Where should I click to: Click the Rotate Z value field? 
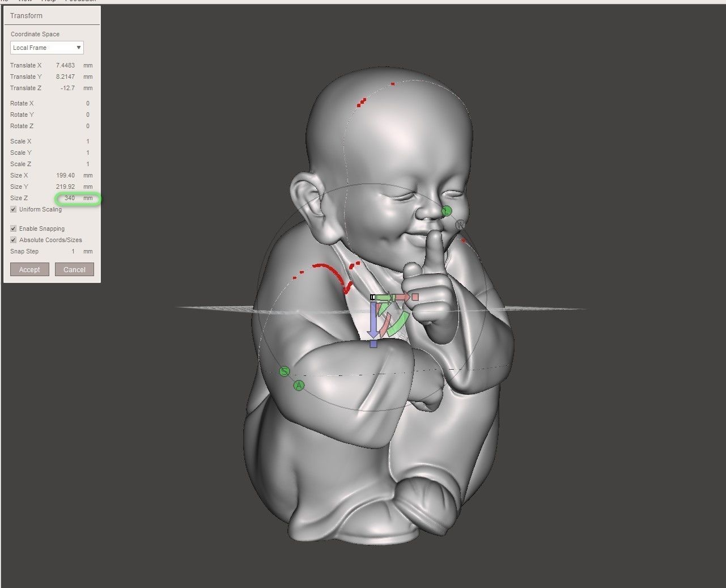tap(88, 126)
